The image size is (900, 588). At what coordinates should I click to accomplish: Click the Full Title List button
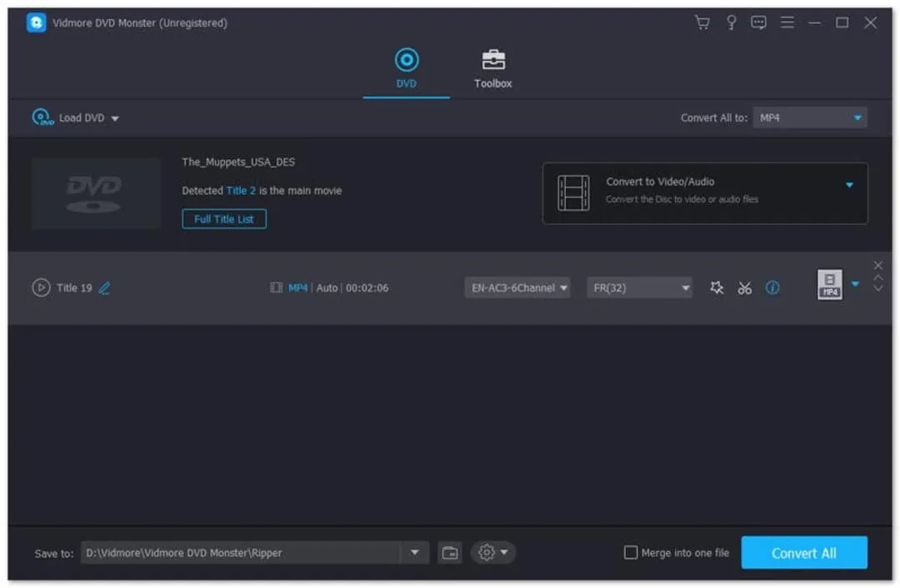tap(223, 218)
